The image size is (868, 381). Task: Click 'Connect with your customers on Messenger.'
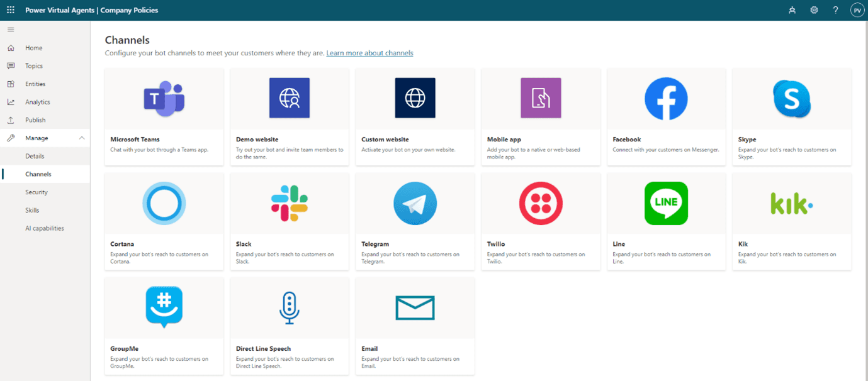point(666,150)
